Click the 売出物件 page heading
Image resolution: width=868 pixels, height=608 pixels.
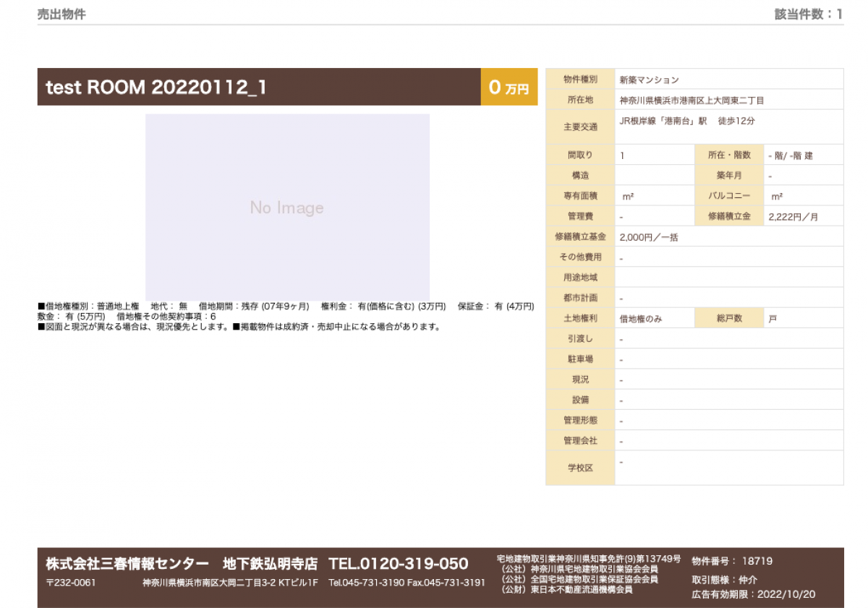point(61,14)
